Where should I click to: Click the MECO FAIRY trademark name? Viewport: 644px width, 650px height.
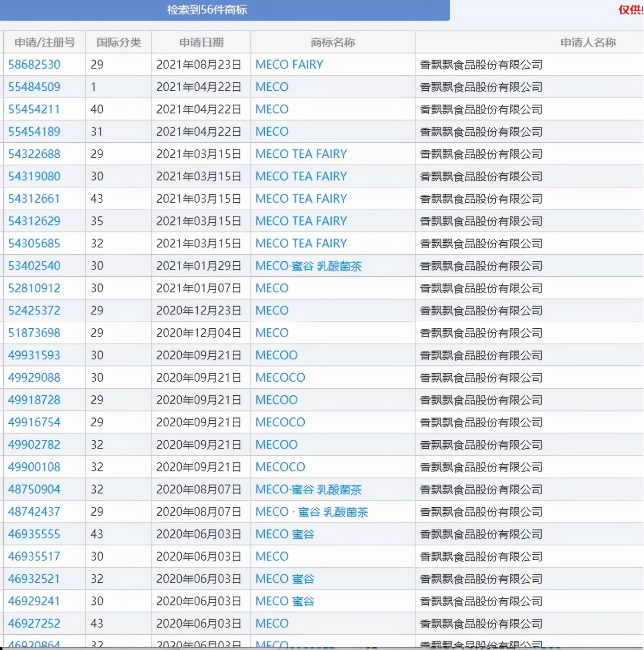click(289, 65)
